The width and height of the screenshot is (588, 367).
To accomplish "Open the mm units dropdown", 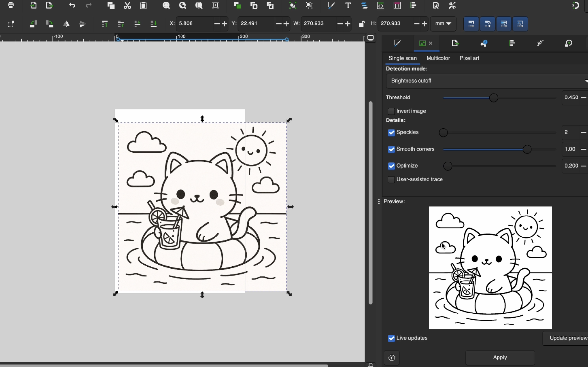I will [x=443, y=24].
